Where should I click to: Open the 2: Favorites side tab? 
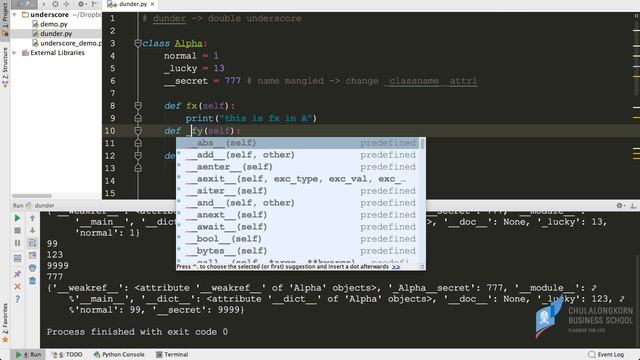(5, 322)
